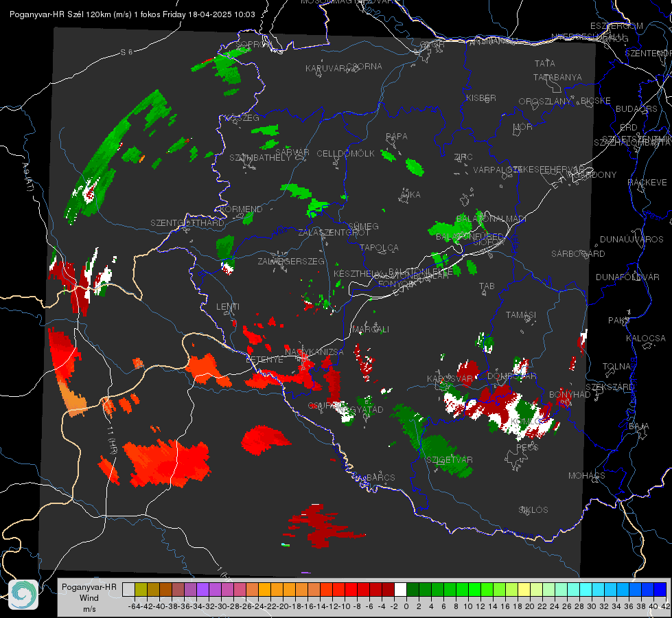Select the SZEKSZARD city label
Image resolution: width=672 pixels, height=618 pixels.
(x=610, y=387)
